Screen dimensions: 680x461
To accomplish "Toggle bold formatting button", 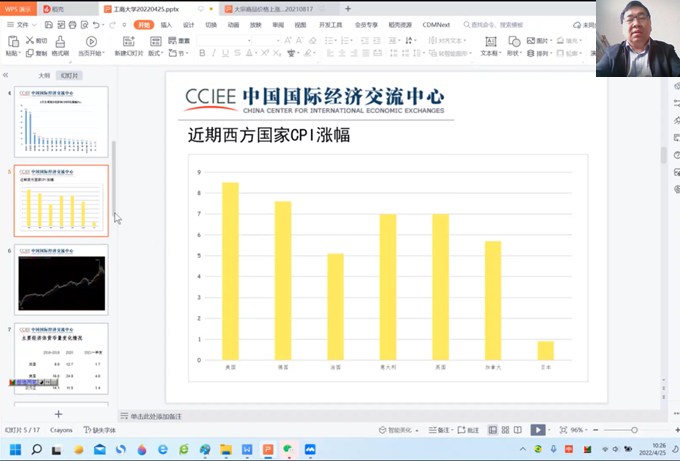I will (x=202, y=53).
